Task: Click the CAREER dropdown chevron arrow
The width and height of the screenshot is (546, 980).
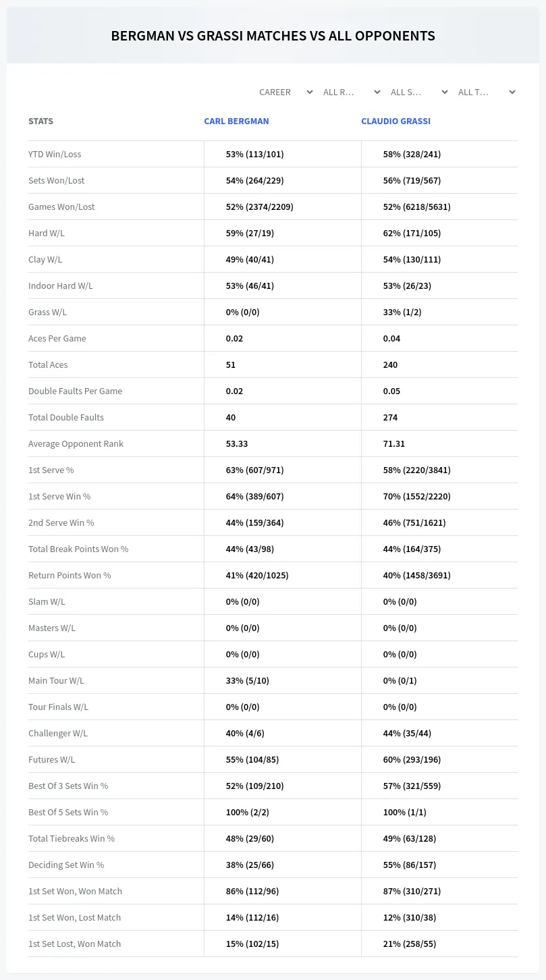Action: tap(309, 92)
